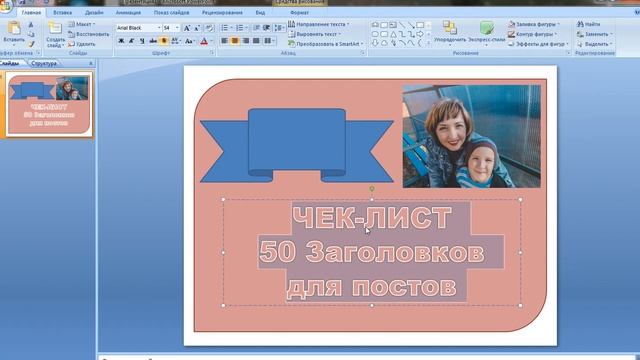Align text right
The width and height of the screenshot is (640, 360).
point(245,41)
